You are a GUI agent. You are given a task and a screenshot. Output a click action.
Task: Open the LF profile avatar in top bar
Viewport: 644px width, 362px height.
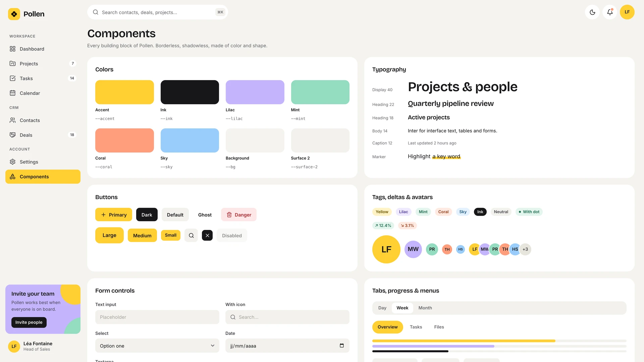coord(627,12)
